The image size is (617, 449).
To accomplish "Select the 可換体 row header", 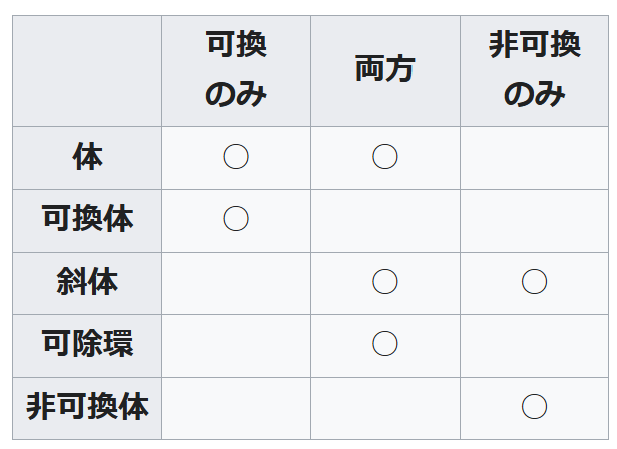I will 87,219.
